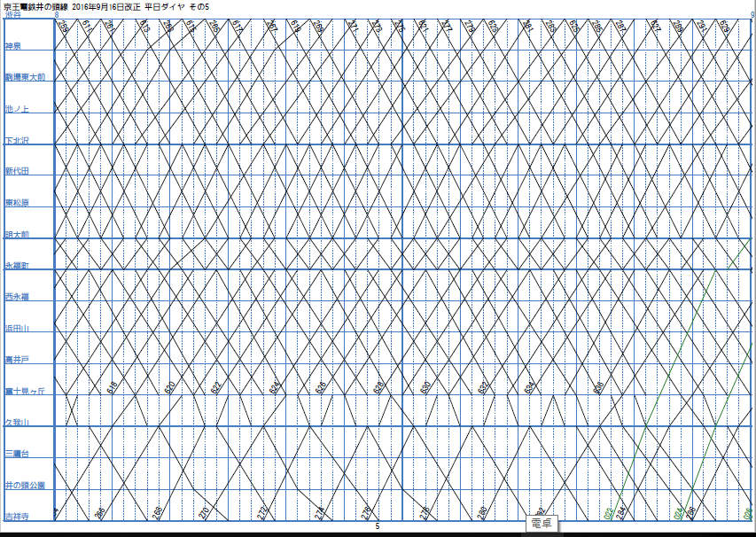Select the 高井戸 station label

[17, 360]
